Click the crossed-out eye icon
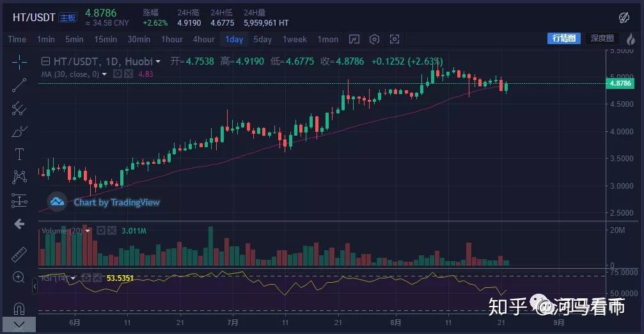The image size is (644, 334). 624,17
